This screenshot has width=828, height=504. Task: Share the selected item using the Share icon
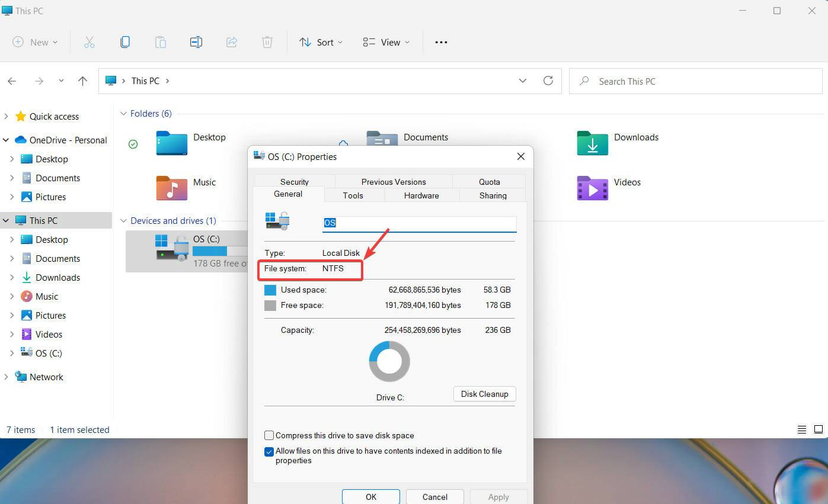tap(232, 41)
